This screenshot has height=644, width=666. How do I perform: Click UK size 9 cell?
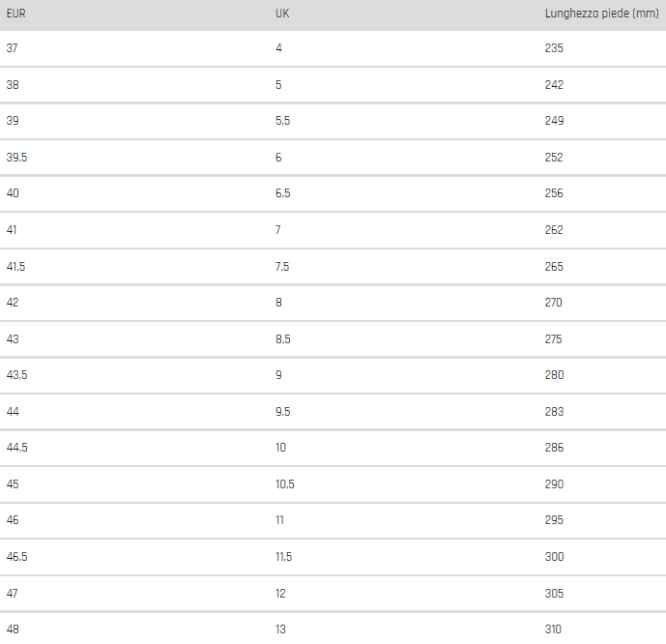click(278, 375)
